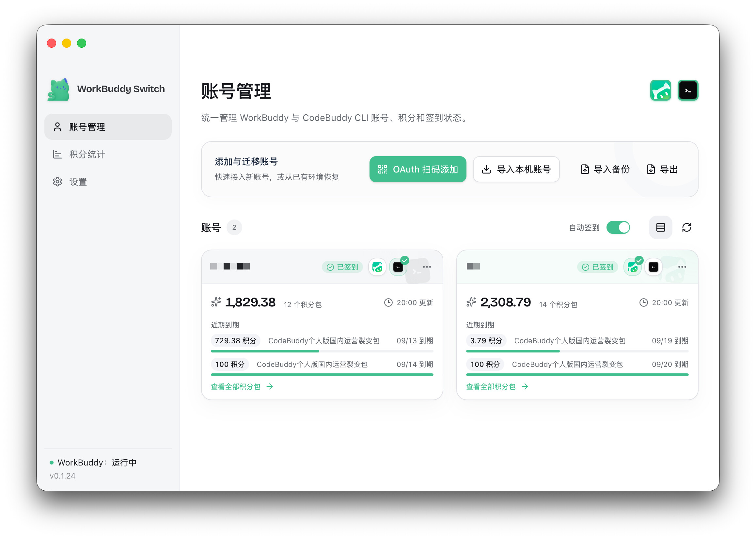Open 积分统计 in the sidebar
Image resolution: width=756 pixels, height=539 pixels.
108,154
